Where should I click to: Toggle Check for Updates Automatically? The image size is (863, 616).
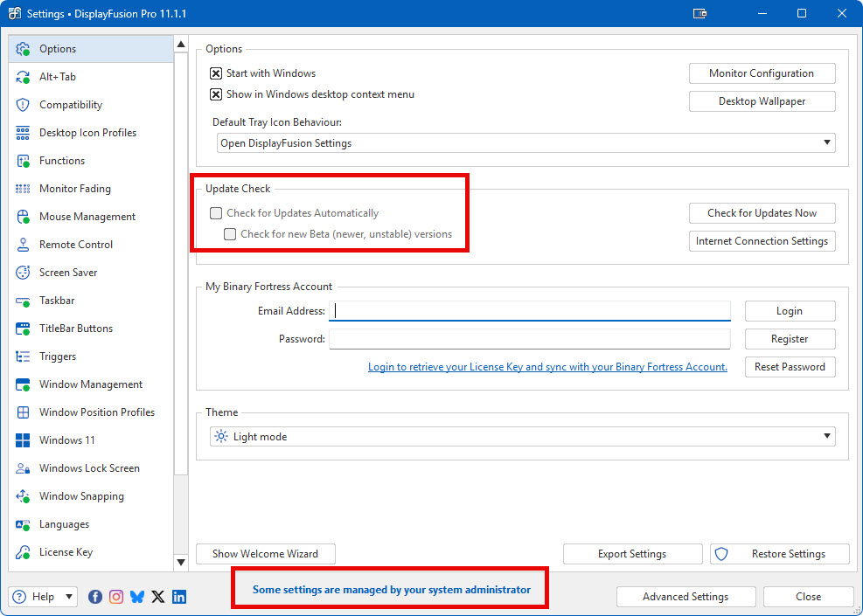[x=216, y=213]
